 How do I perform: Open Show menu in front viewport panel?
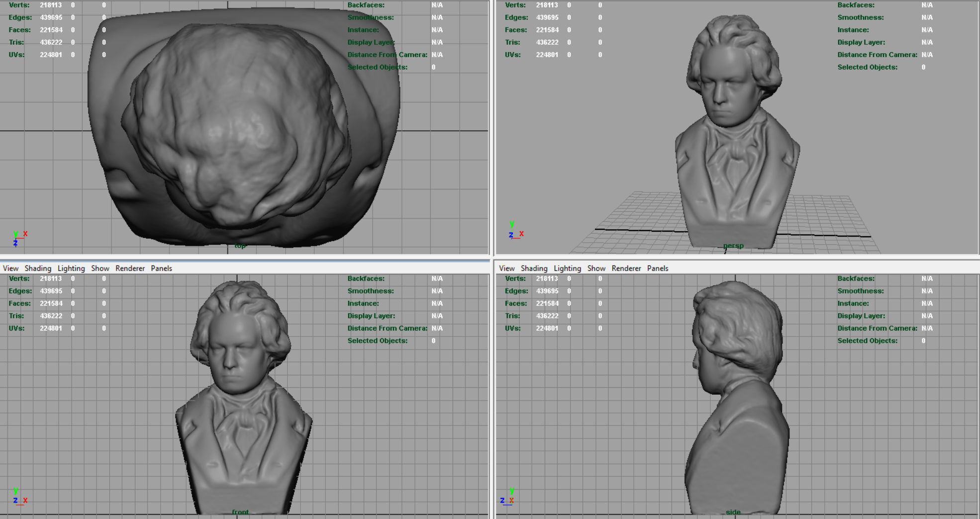tap(100, 268)
